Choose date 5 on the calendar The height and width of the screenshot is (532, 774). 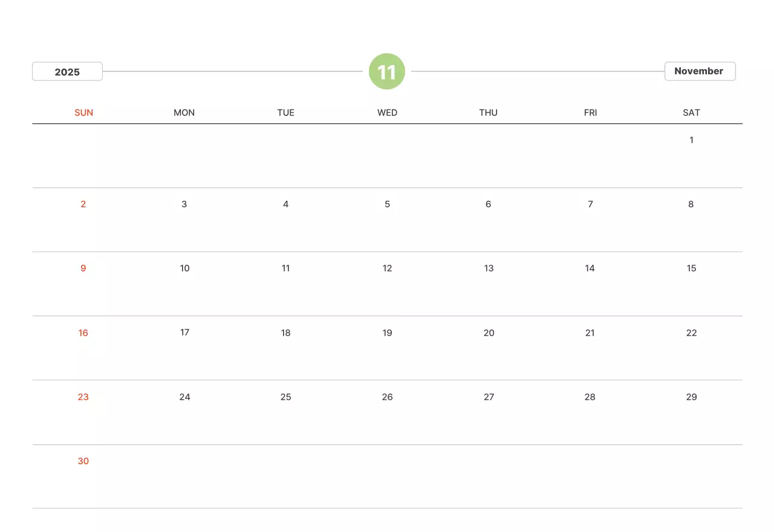[x=387, y=204]
